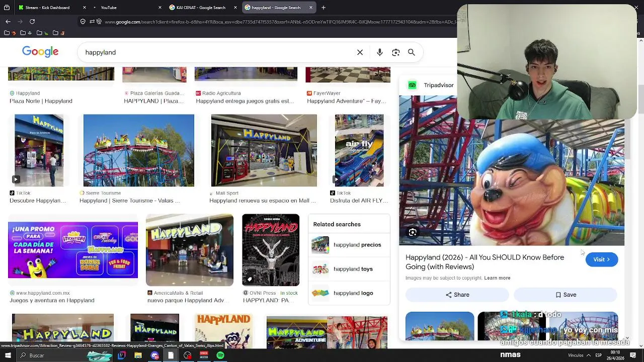644x362 pixels.
Task: Switch to the YouTube tab
Action: pyautogui.click(x=129, y=8)
